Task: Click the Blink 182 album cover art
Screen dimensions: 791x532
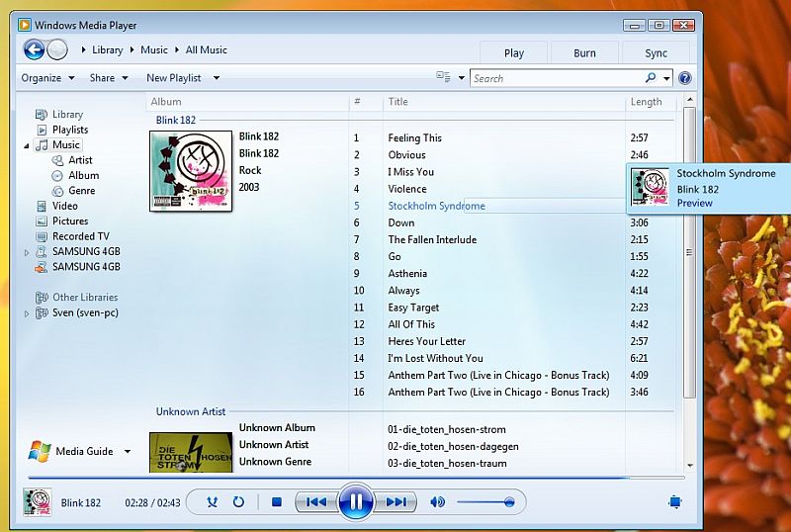Action: point(191,171)
